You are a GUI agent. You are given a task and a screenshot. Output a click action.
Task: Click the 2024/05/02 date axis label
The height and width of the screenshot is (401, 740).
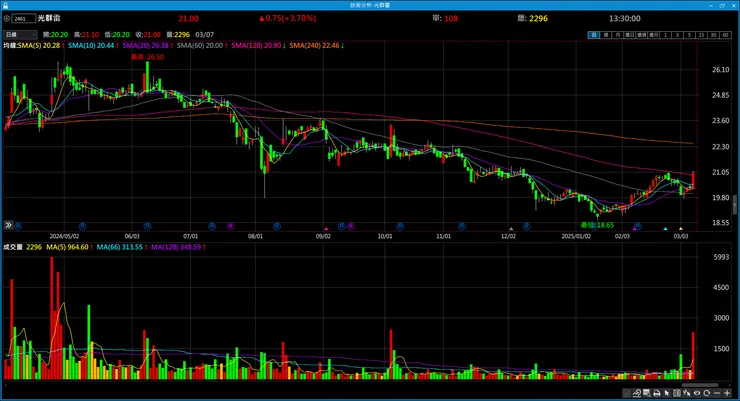[x=64, y=236]
